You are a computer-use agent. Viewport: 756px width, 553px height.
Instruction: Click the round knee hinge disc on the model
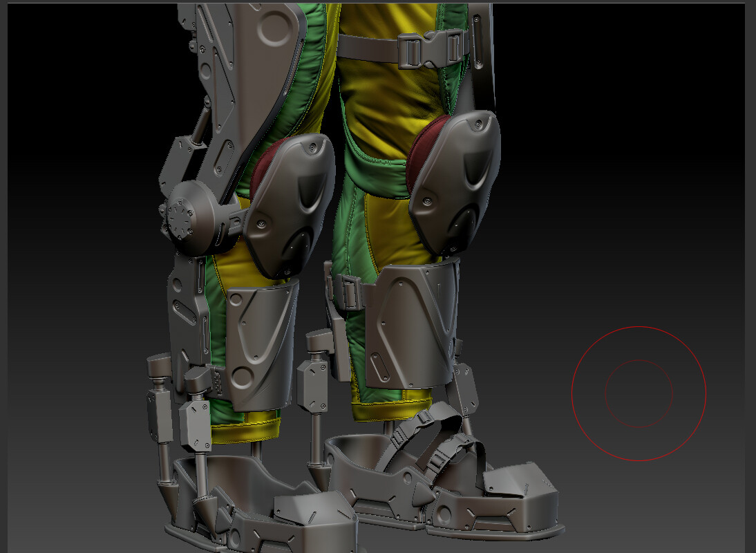pos(190,218)
